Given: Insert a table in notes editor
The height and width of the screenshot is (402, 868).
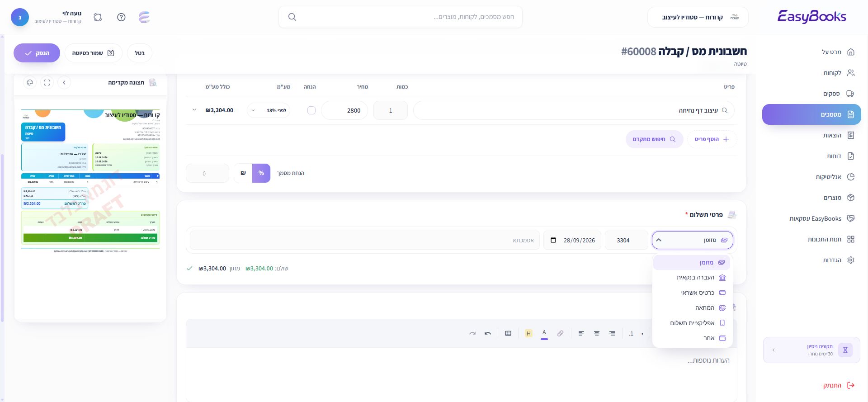Looking at the screenshot, I should tap(508, 333).
